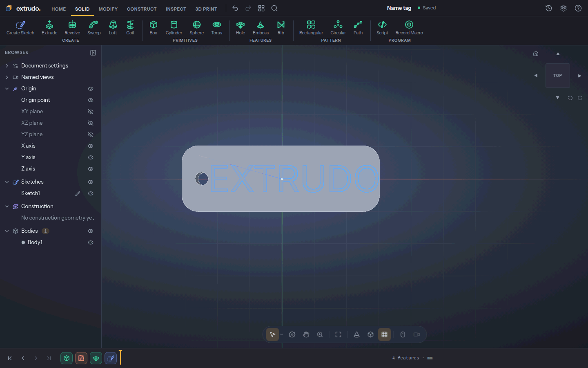Hide the Z axis
Viewport: 588px width, 368px height.
[x=91, y=169]
